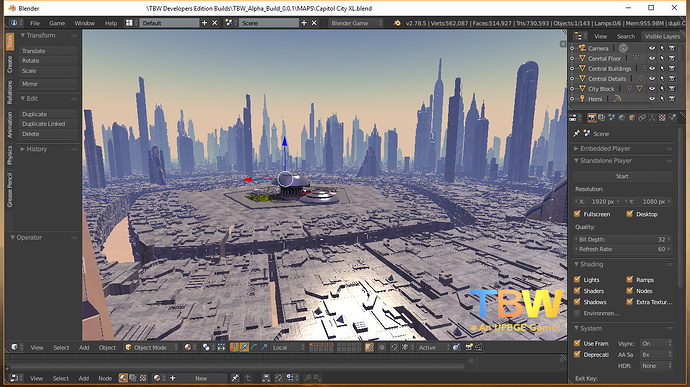Switch to the Physics tab in tool shelf
The width and height of the screenshot is (690, 387).
pyautogui.click(x=10, y=155)
